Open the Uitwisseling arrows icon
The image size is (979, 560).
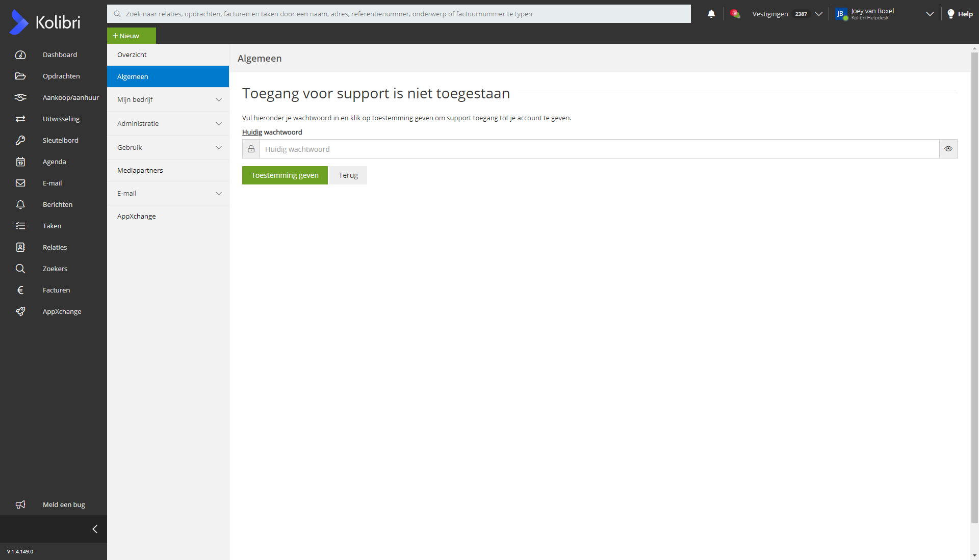pos(20,119)
